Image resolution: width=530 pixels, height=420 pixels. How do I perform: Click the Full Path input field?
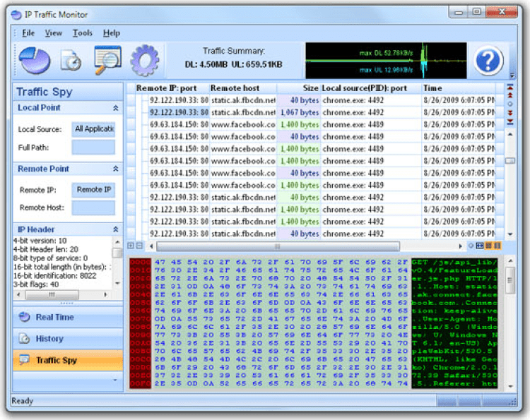pos(93,148)
